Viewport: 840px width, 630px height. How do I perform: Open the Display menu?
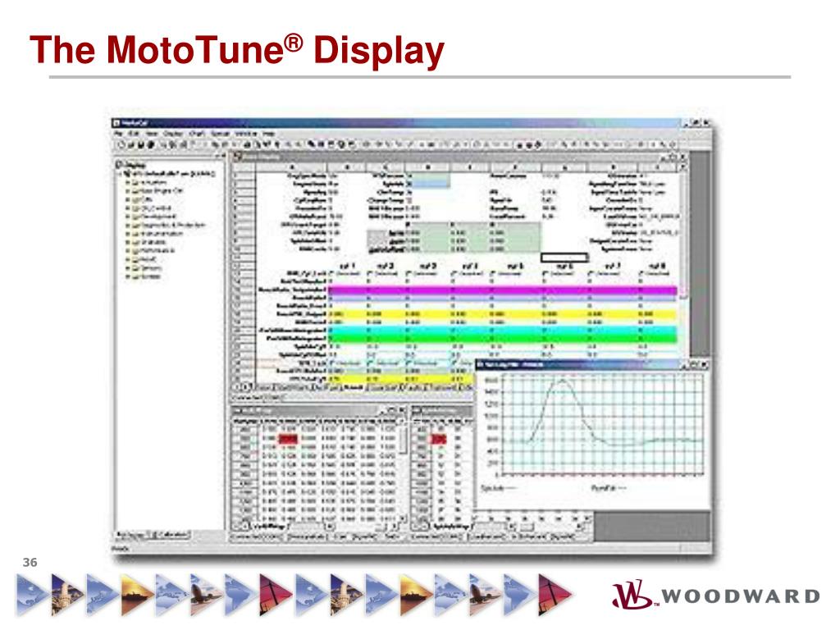coord(173,134)
